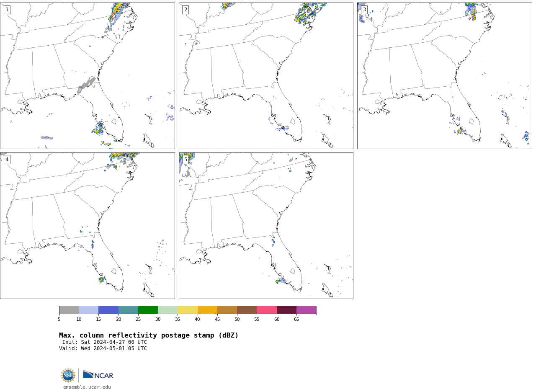This screenshot has height=392, width=536.
Task: Click the member number 4 label box
Action: tap(7, 160)
